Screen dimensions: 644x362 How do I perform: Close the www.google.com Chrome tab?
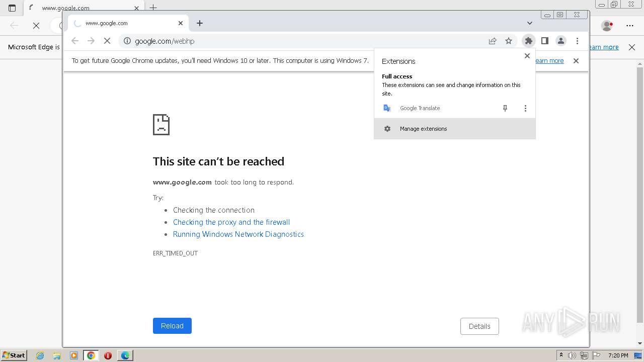coord(181,23)
